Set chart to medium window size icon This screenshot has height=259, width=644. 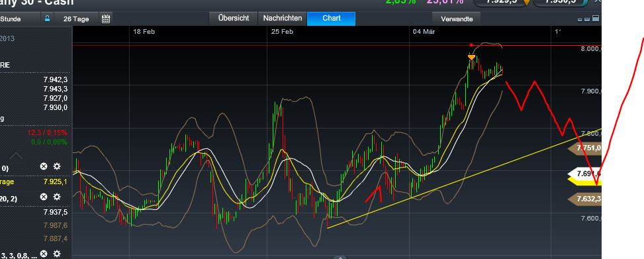(587, 19)
